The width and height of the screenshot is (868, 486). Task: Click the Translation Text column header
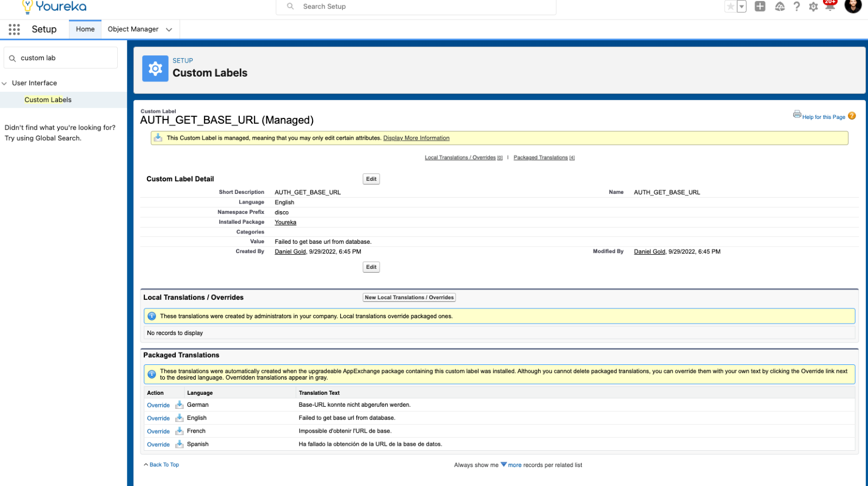click(319, 393)
